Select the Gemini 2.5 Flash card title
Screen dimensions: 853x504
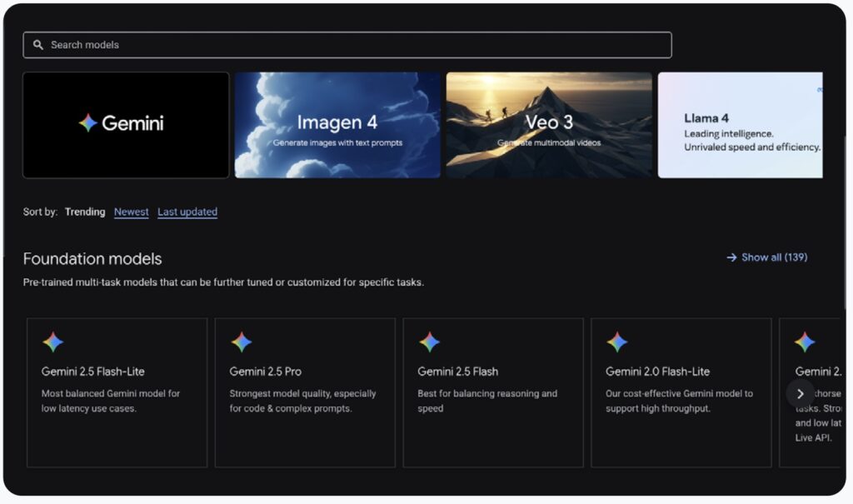457,372
